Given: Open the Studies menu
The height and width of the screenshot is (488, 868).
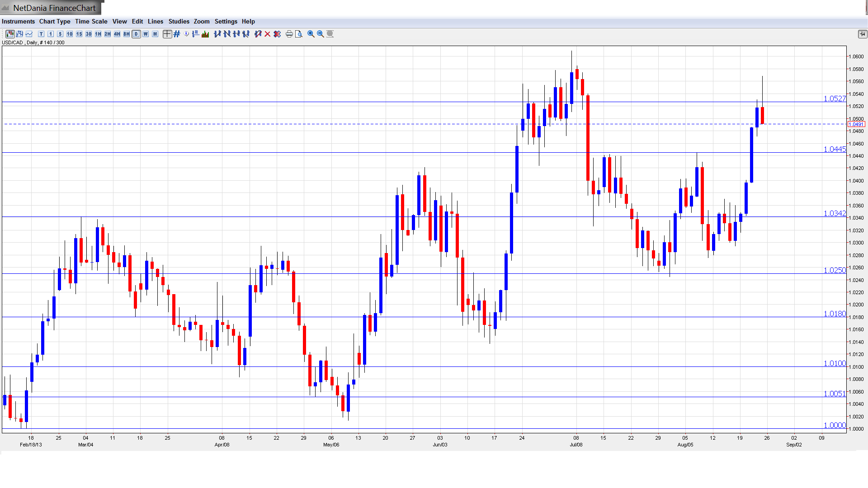Looking at the screenshot, I should 179,21.
